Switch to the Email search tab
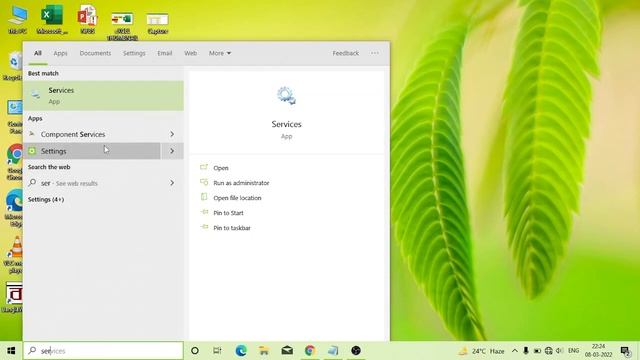The height and width of the screenshot is (360, 640). pos(165,53)
